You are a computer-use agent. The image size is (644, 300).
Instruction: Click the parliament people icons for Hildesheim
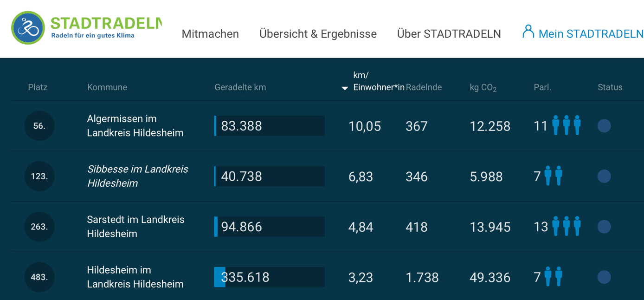[x=553, y=277]
